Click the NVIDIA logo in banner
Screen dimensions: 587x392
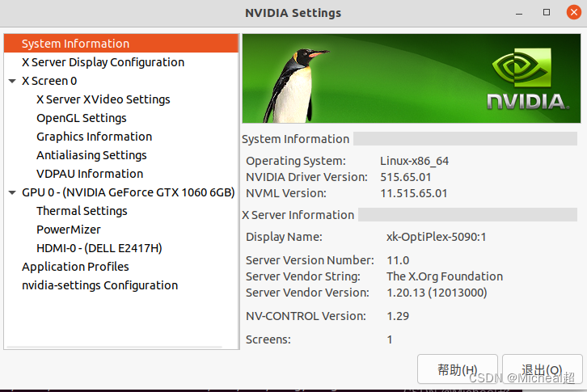pos(527,78)
